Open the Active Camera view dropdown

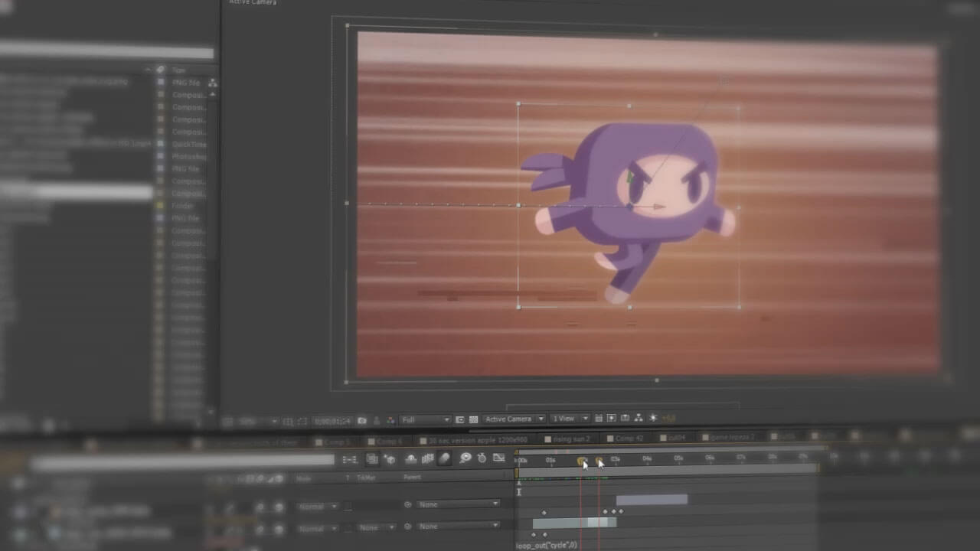pyautogui.click(x=514, y=419)
